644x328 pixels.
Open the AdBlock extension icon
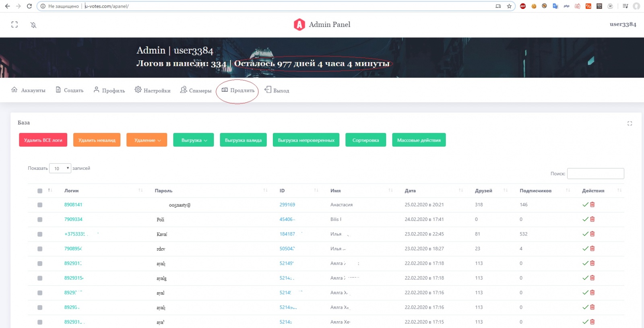(x=523, y=6)
